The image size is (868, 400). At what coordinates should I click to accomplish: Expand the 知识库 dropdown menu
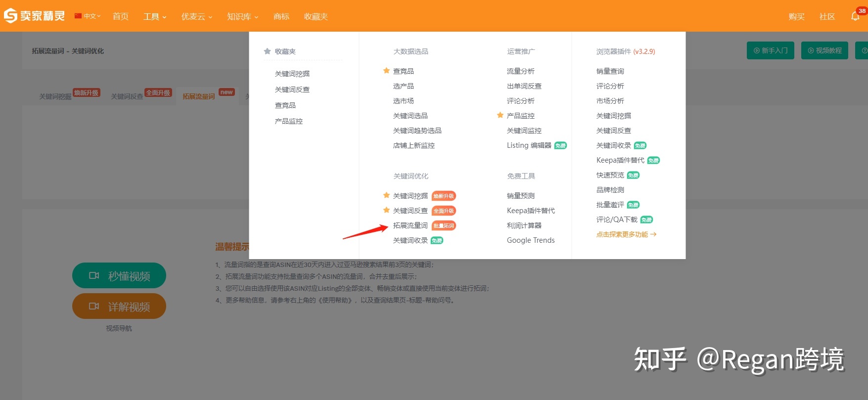pos(242,16)
